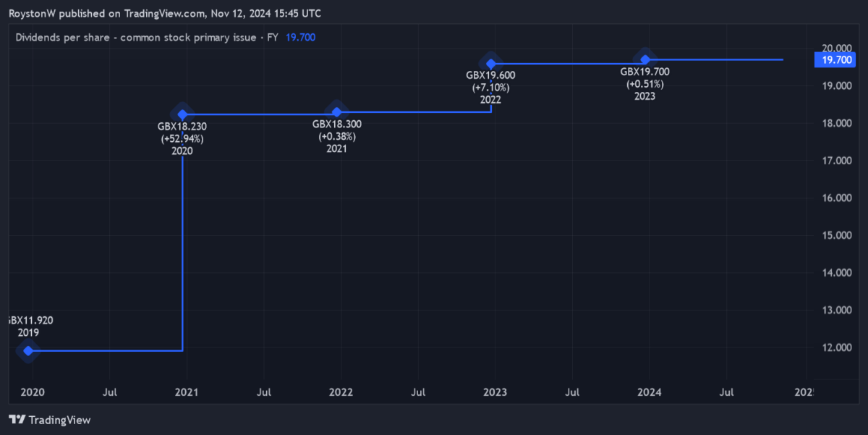
Task: Click the blue 19.700 legend value
Action: point(300,37)
